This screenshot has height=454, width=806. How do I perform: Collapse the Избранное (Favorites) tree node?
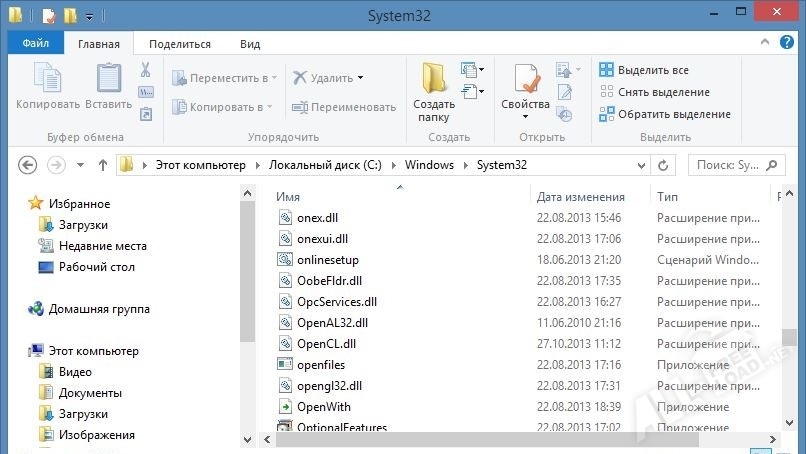(x=24, y=204)
